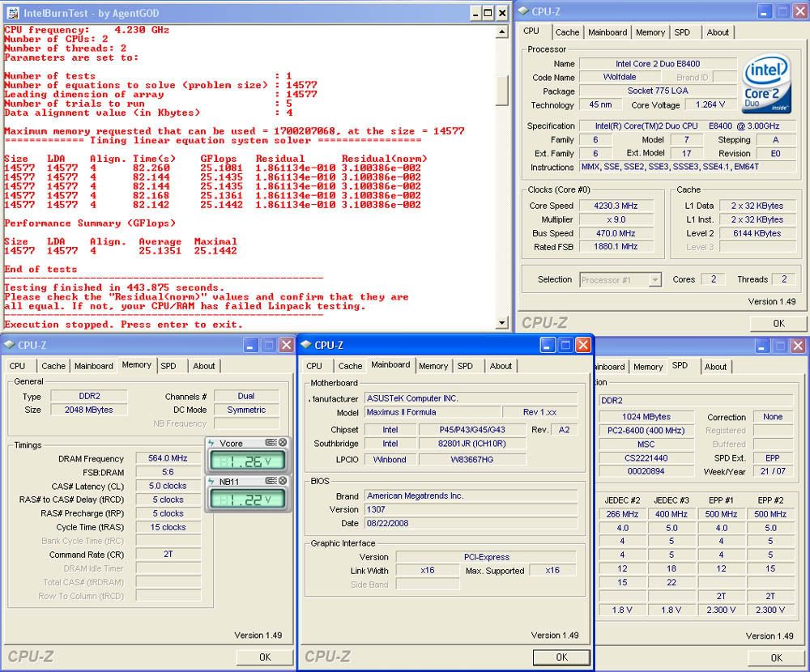Click the IntelBurnTest scrollbar down arrow
The image size is (810, 672).
pyautogui.click(x=501, y=323)
